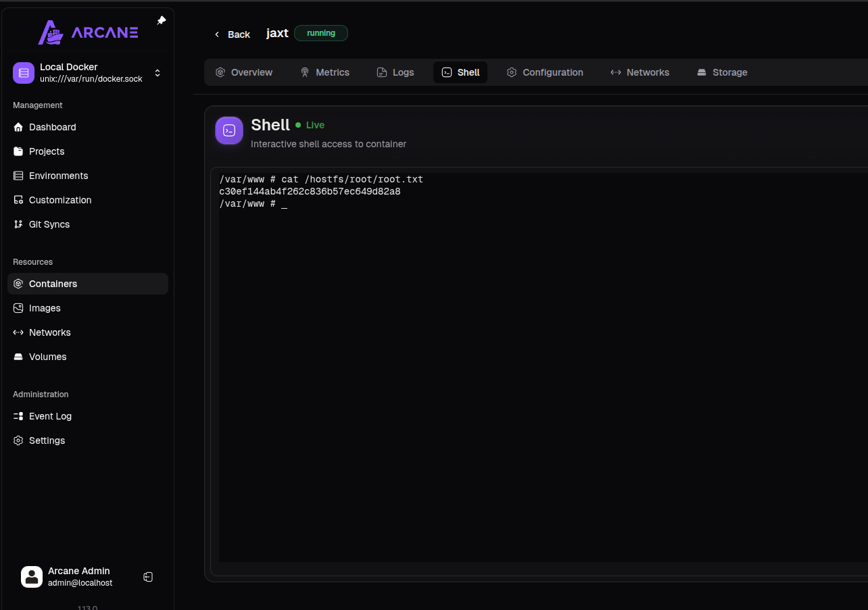Click the Settings gear icon in sidebar
This screenshot has height=610, width=868.
(18, 440)
